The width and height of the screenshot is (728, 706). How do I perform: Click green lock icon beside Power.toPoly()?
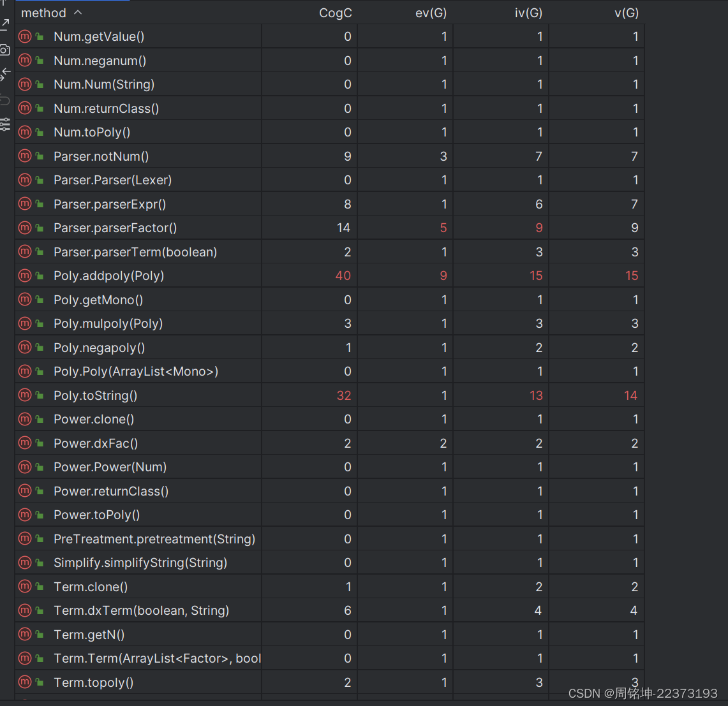40,514
